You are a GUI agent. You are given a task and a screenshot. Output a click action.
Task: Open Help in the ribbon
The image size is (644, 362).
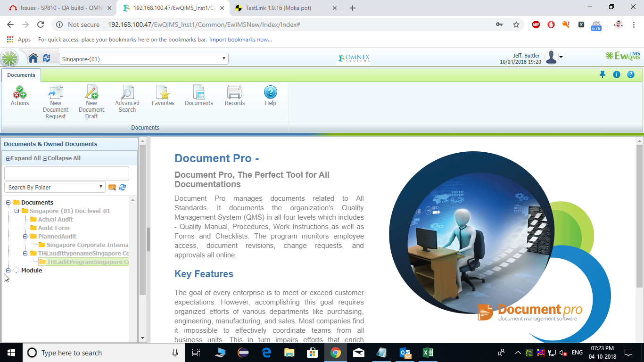pos(271,96)
